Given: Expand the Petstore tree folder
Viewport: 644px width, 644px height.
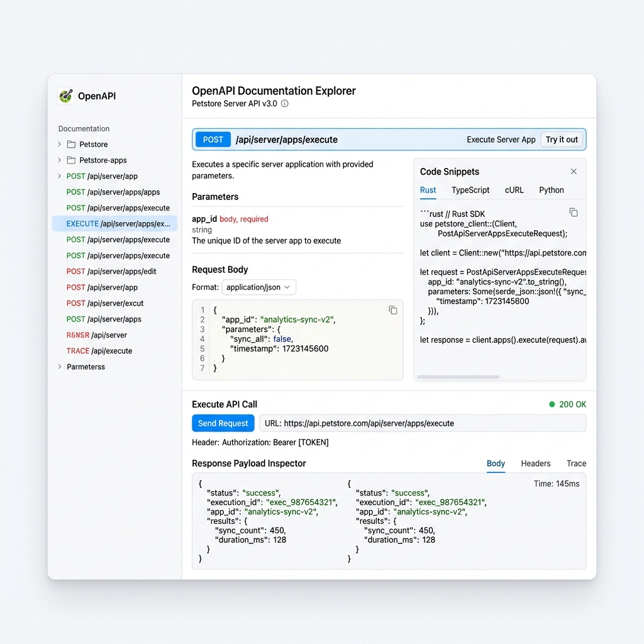Looking at the screenshot, I should (x=60, y=144).
